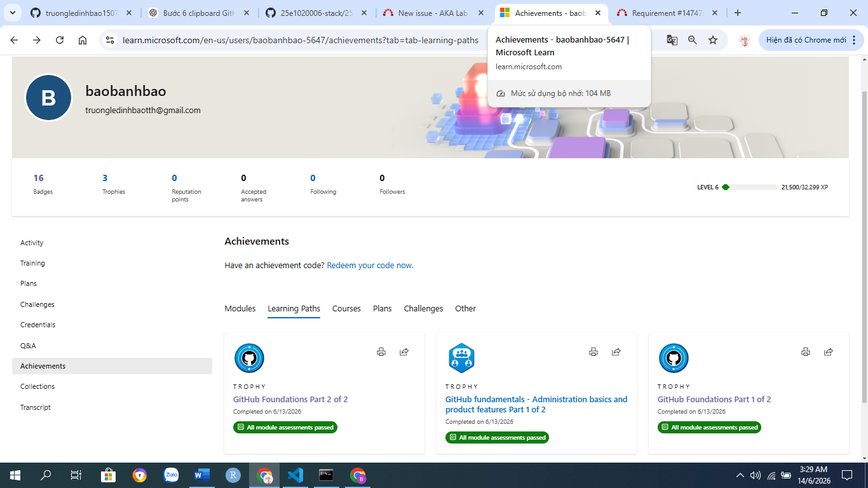The width and height of the screenshot is (868, 488).
Task: Bookmark this page with the star icon
Action: coord(713,40)
